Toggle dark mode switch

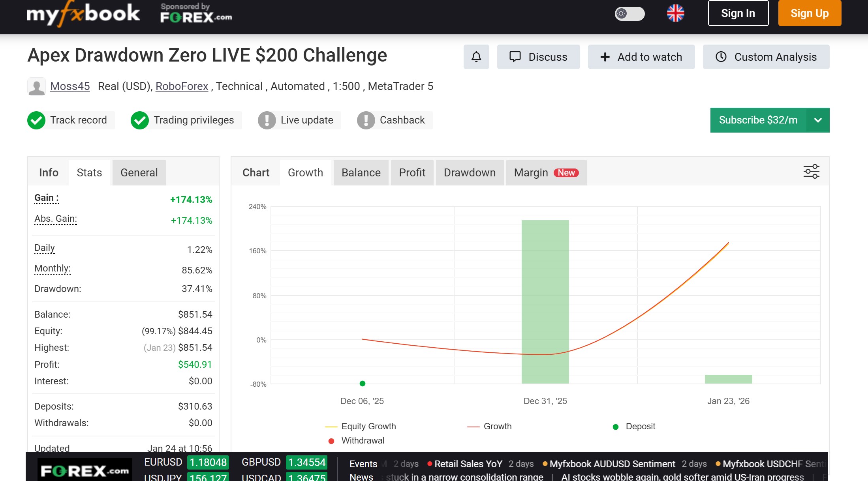pyautogui.click(x=629, y=14)
